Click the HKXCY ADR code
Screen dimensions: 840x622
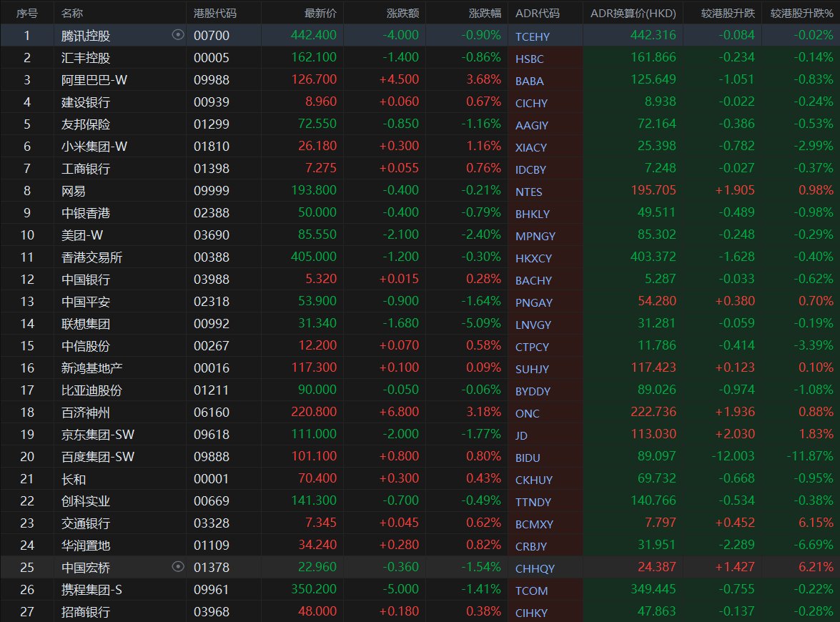click(533, 258)
